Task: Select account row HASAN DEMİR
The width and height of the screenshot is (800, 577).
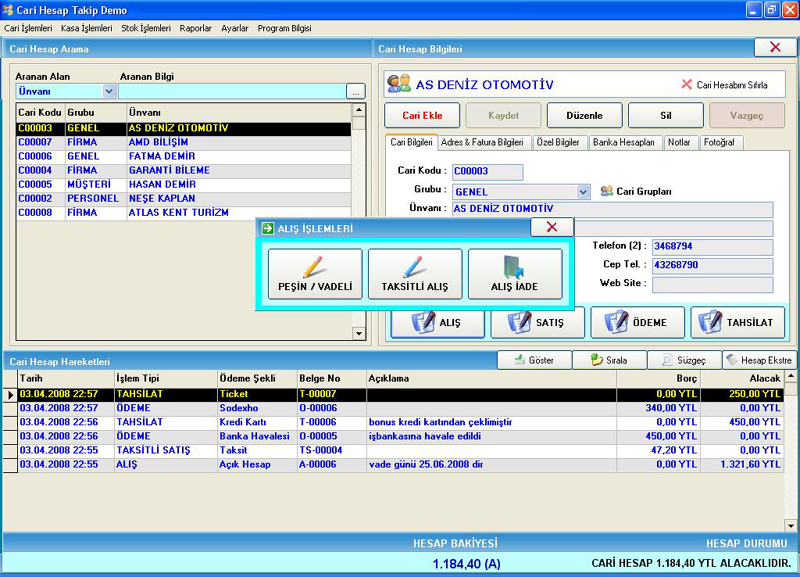Action: (x=184, y=185)
